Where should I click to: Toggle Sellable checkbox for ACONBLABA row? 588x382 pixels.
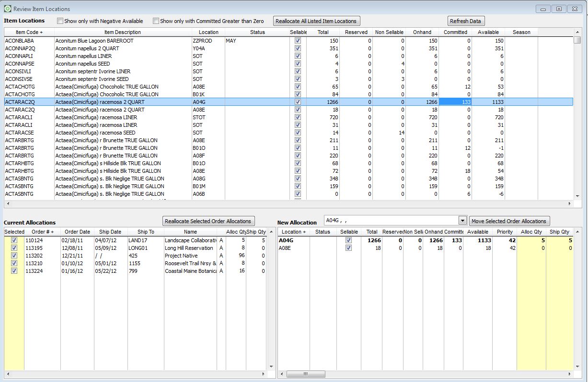[298, 41]
